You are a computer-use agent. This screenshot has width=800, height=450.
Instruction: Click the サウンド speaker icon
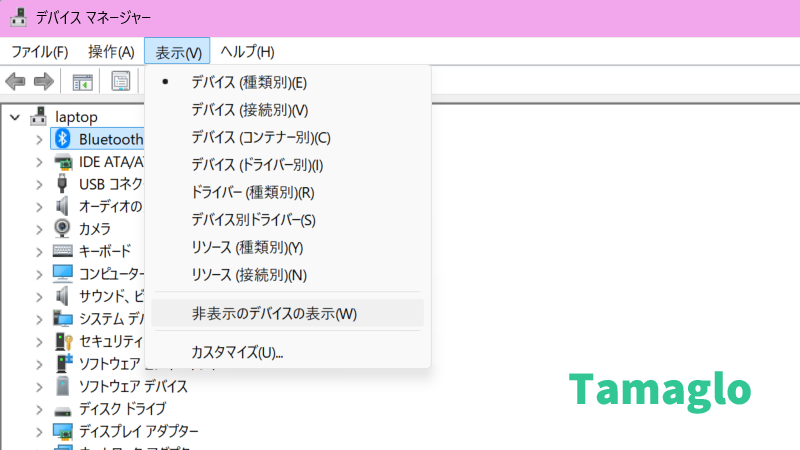(62, 296)
